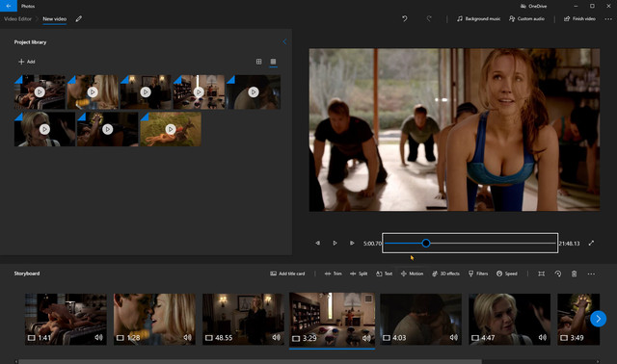
Task: Add media to Project library
Action: tap(27, 62)
